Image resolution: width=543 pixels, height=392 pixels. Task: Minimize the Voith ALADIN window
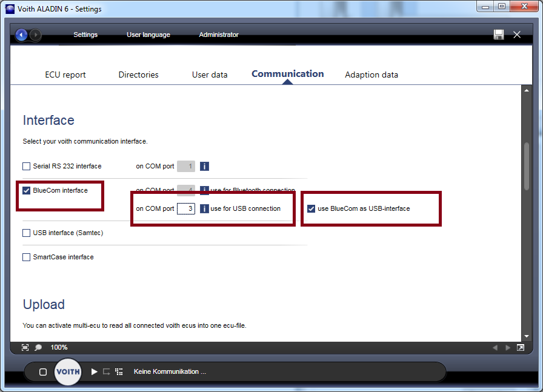[485, 7]
